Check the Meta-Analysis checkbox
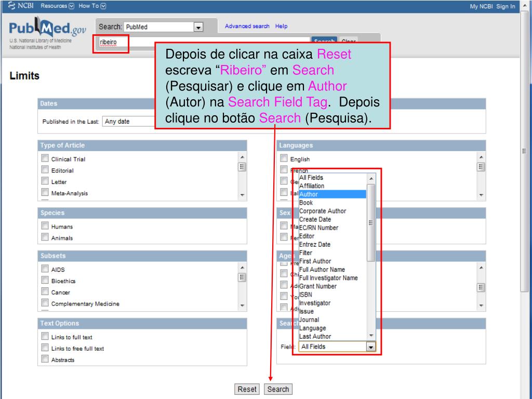This screenshot has width=532, height=399. pyautogui.click(x=45, y=192)
